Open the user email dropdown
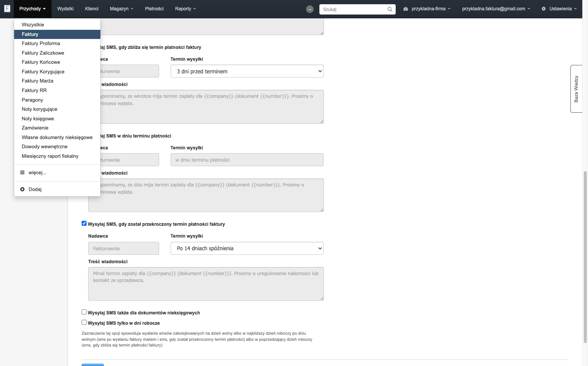Screen dimensions: 588x366 click(496, 9)
